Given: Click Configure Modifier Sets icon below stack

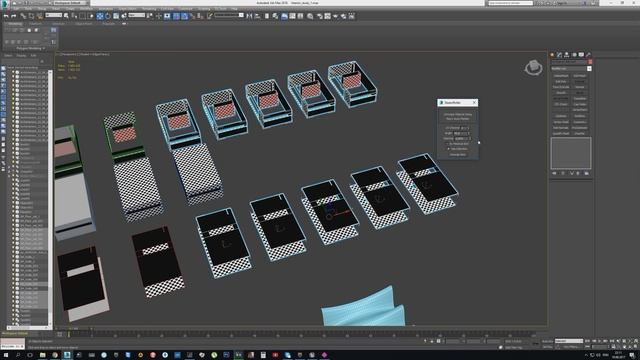Looking at the screenshot, I should coord(587,173).
